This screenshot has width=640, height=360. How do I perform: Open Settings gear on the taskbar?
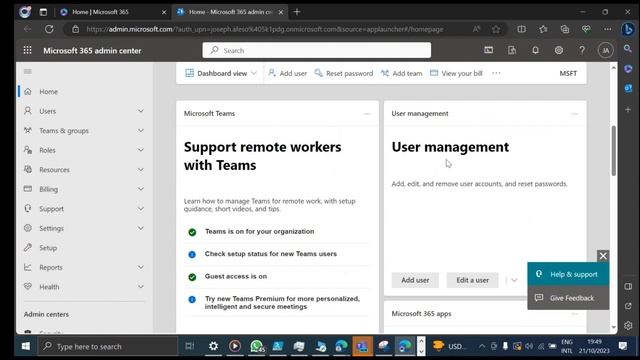coord(213,346)
